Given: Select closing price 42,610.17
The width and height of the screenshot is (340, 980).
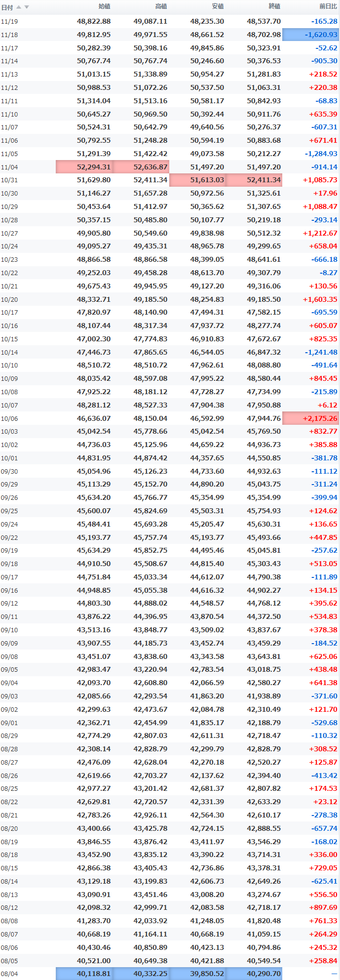Looking at the screenshot, I should (264, 815).
